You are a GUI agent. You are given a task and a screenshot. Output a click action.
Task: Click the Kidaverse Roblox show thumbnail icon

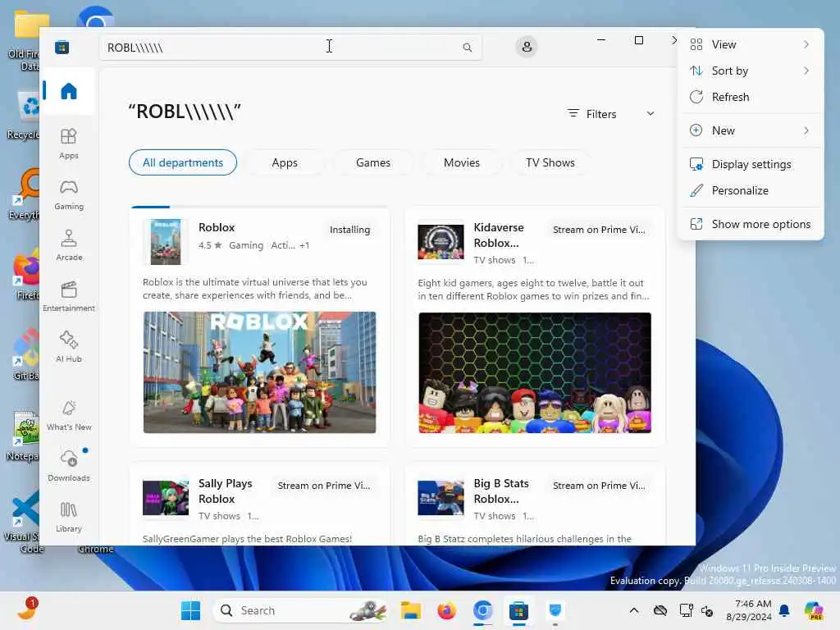click(x=441, y=242)
